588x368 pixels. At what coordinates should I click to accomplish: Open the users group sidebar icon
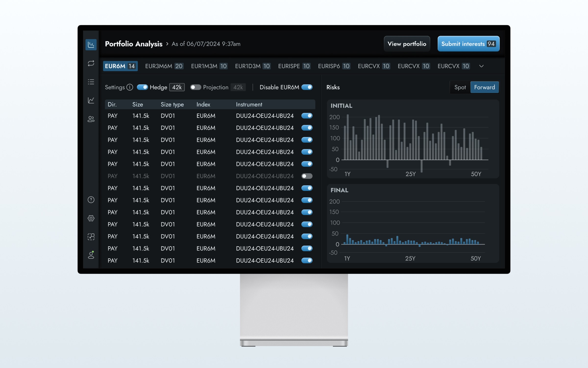click(91, 119)
